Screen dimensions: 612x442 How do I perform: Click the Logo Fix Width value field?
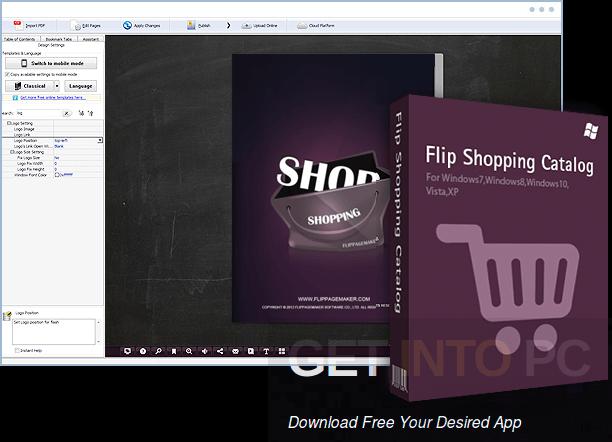click(78, 164)
